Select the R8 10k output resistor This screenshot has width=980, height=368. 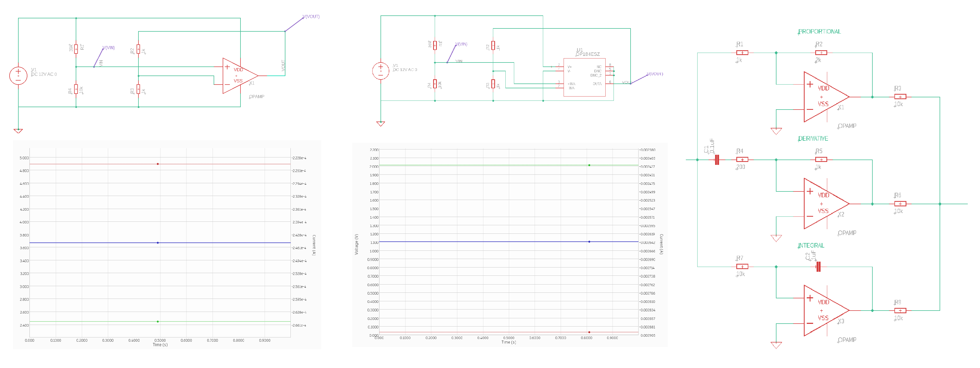[900, 311]
